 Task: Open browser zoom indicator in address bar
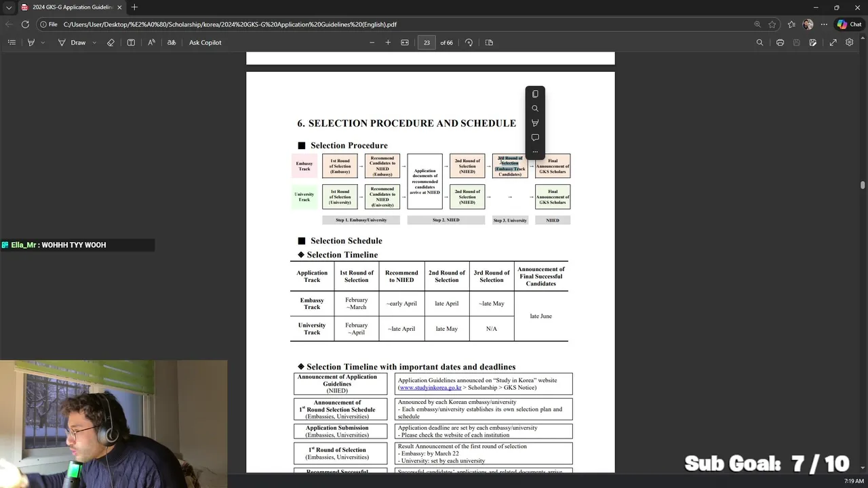[757, 24]
